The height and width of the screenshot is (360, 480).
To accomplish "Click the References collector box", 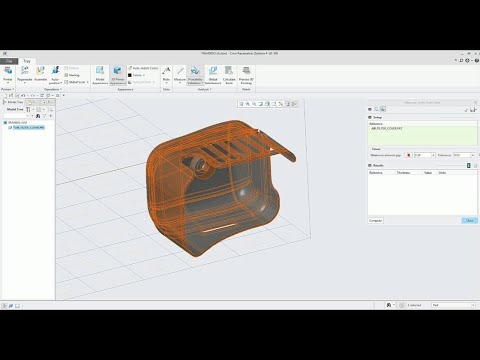I will tap(423, 135).
